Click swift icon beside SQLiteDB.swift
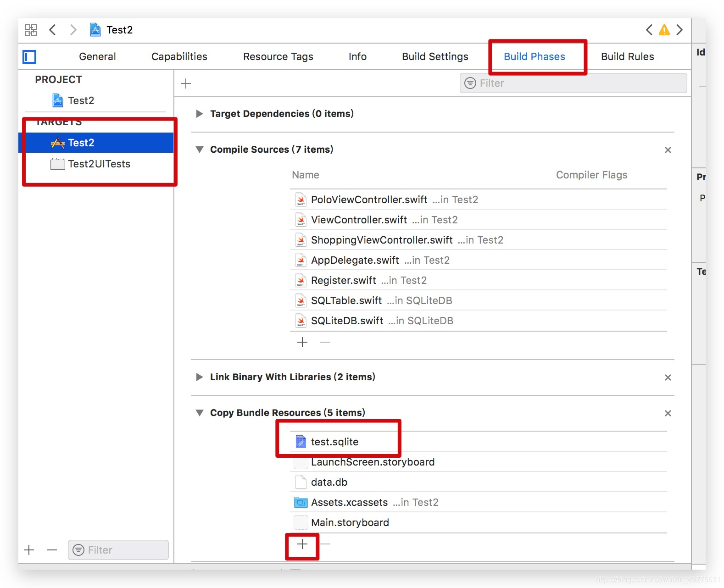724x588 pixels. coord(301,321)
